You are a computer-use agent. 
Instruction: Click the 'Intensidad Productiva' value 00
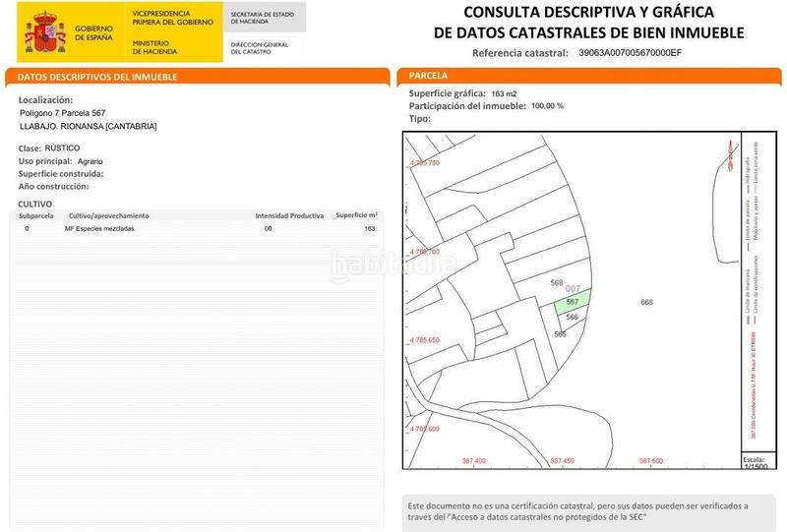[x=268, y=228]
